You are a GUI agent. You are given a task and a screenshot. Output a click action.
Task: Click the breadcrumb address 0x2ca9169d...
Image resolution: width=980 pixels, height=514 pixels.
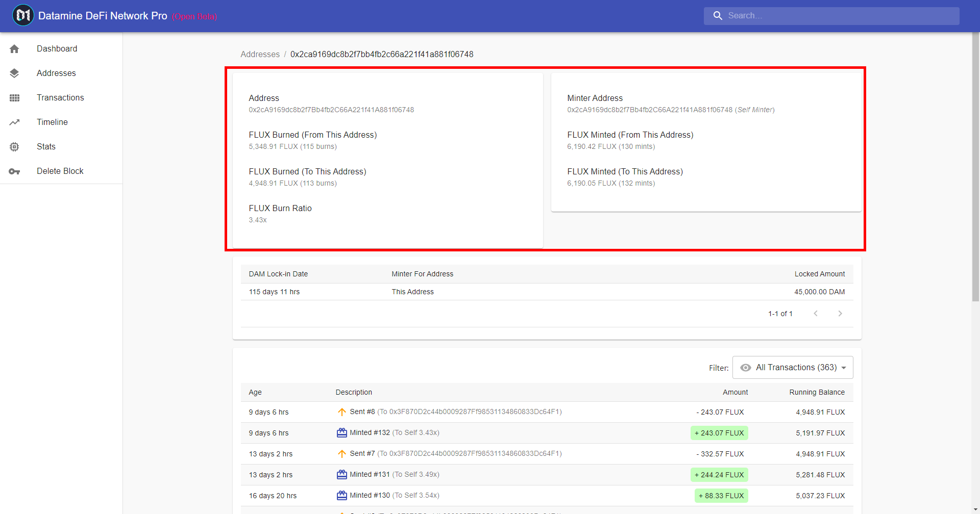[x=382, y=54]
